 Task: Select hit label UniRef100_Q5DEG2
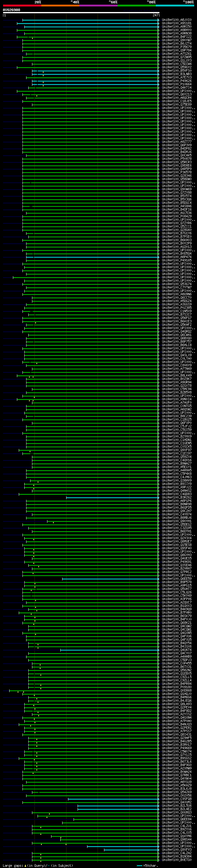point(177,524)
